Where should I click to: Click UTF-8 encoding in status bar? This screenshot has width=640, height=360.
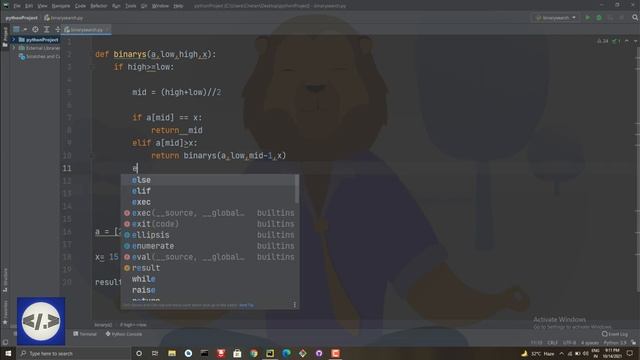coord(569,343)
